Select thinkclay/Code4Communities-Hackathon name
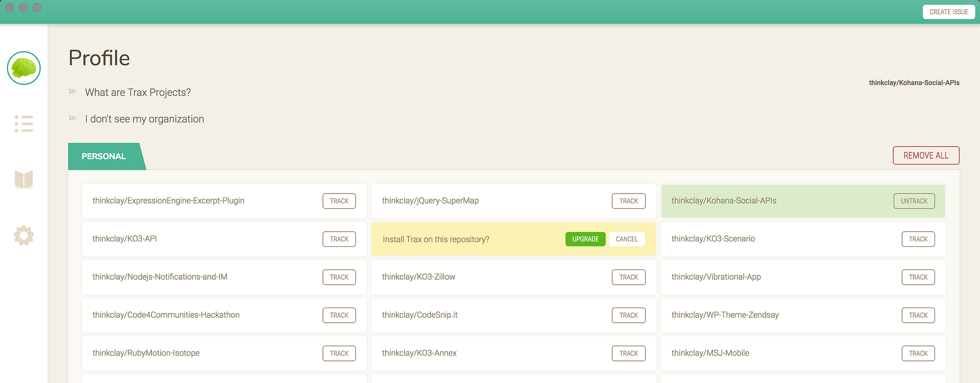This screenshot has width=980, height=383. [166, 315]
